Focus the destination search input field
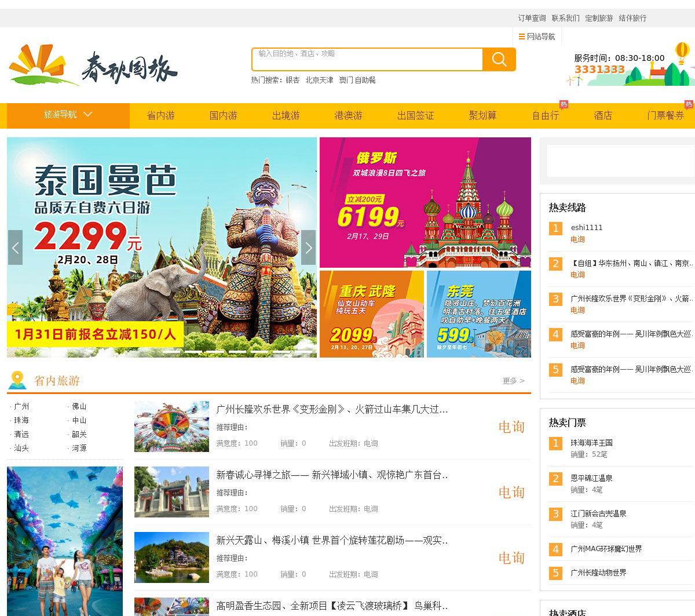Image resolution: width=695 pixels, height=616 pixels. click(367, 59)
